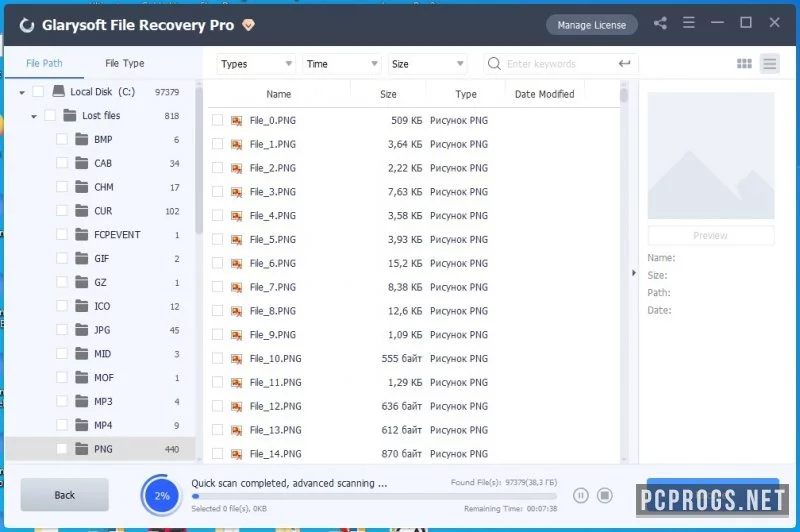Select the GZ folder row

[x=101, y=282]
